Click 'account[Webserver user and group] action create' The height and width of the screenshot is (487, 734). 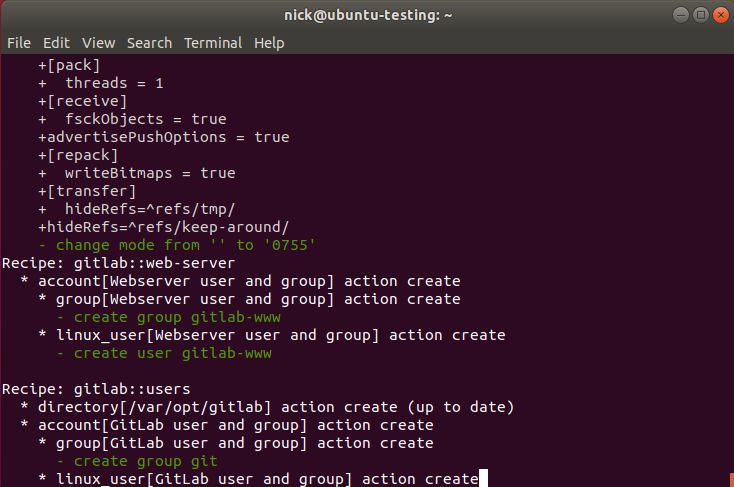(249, 281)
